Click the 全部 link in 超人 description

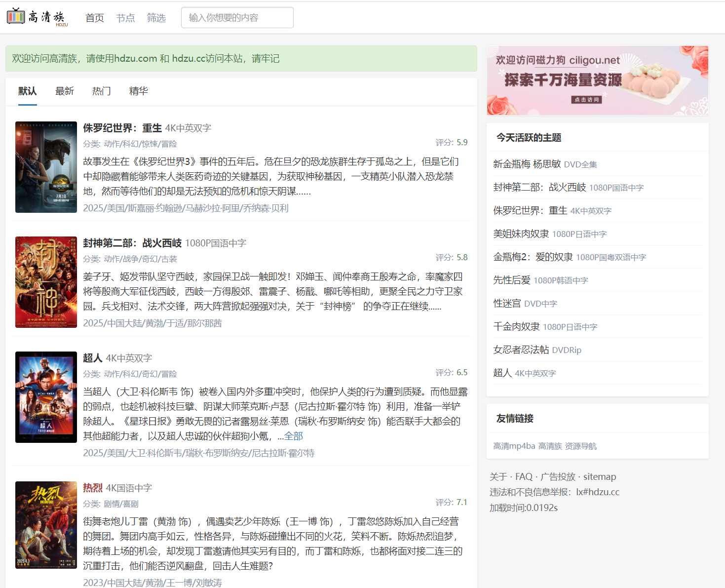(x=292, y=436)
